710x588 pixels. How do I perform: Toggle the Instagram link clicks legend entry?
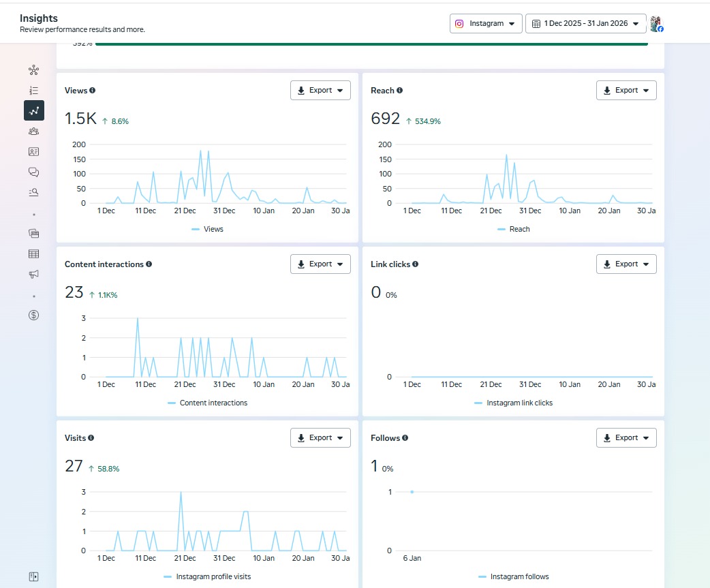tap(514, 403)
